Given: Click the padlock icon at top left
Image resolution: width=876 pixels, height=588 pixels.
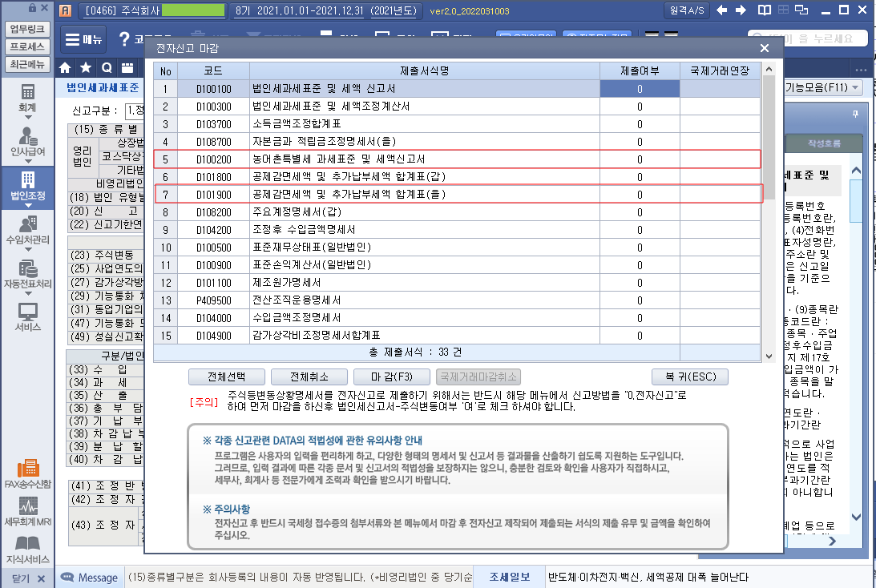Looking at the screenshot, I should pos(32,8).
